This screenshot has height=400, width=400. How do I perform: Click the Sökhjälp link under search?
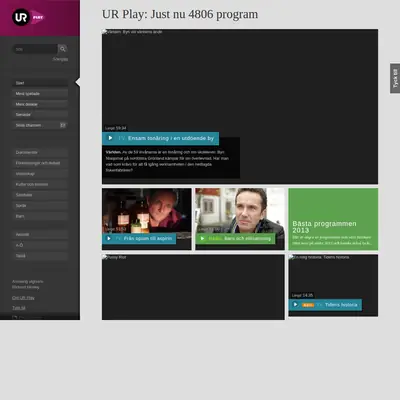coord(60,59)
